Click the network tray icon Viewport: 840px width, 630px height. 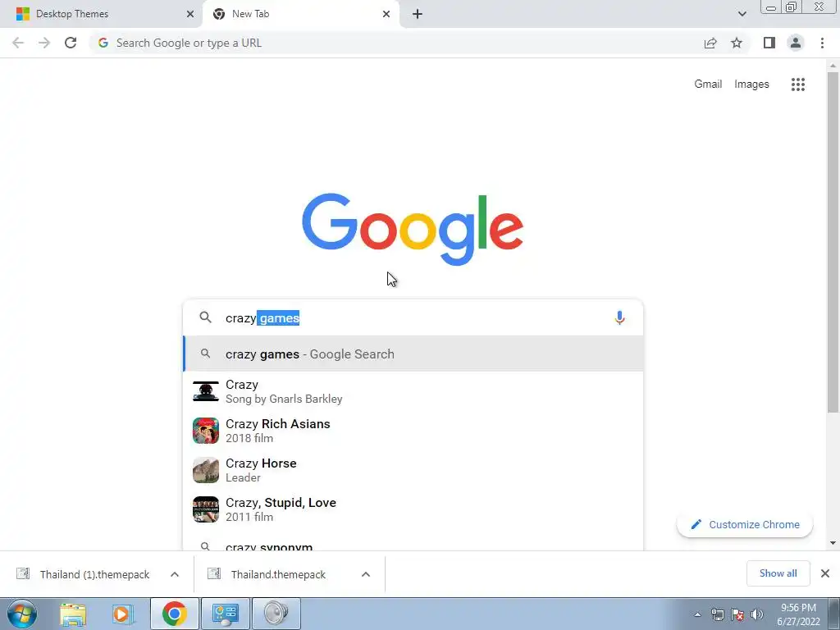click(x=717, y=614)
